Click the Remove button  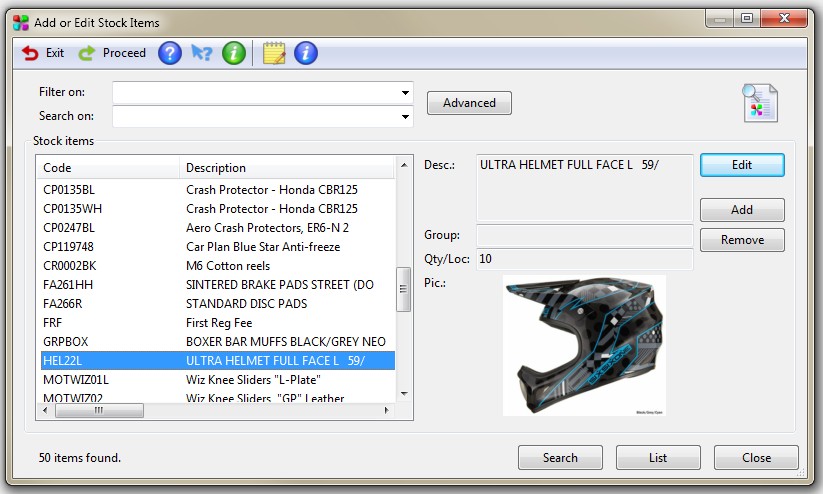coord(742,240)
